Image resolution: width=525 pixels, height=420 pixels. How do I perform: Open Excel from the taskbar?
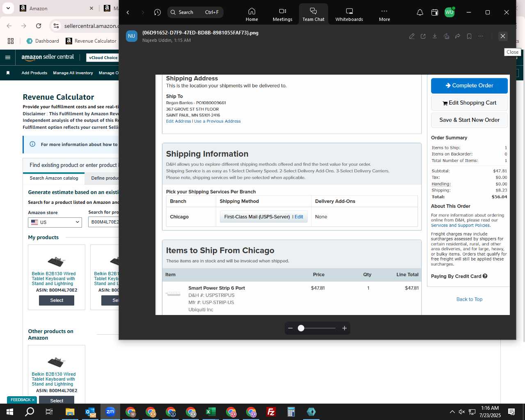tap(210, 412)
